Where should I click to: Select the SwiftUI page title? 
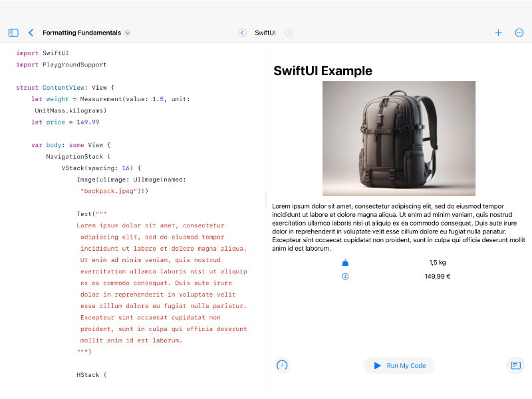(265, 33)
